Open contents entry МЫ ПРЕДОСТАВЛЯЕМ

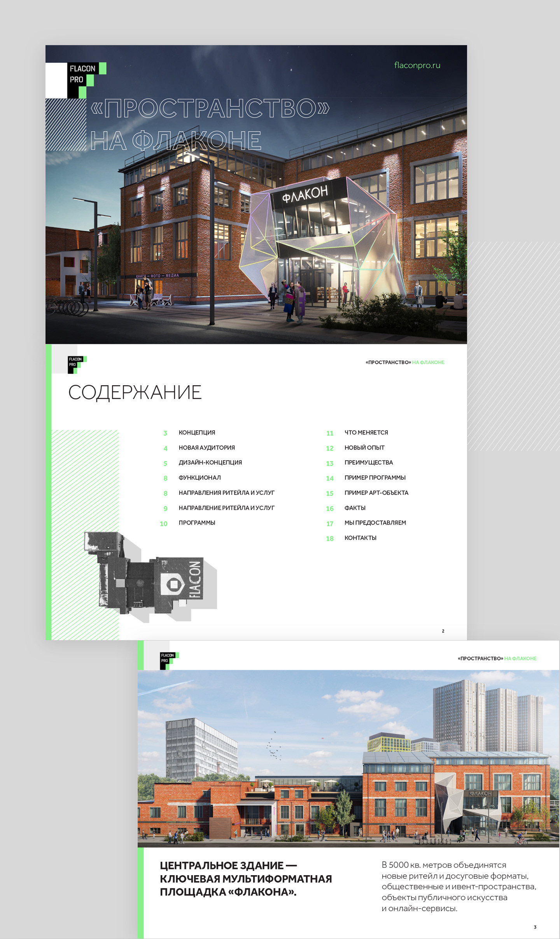click(375, 523)
